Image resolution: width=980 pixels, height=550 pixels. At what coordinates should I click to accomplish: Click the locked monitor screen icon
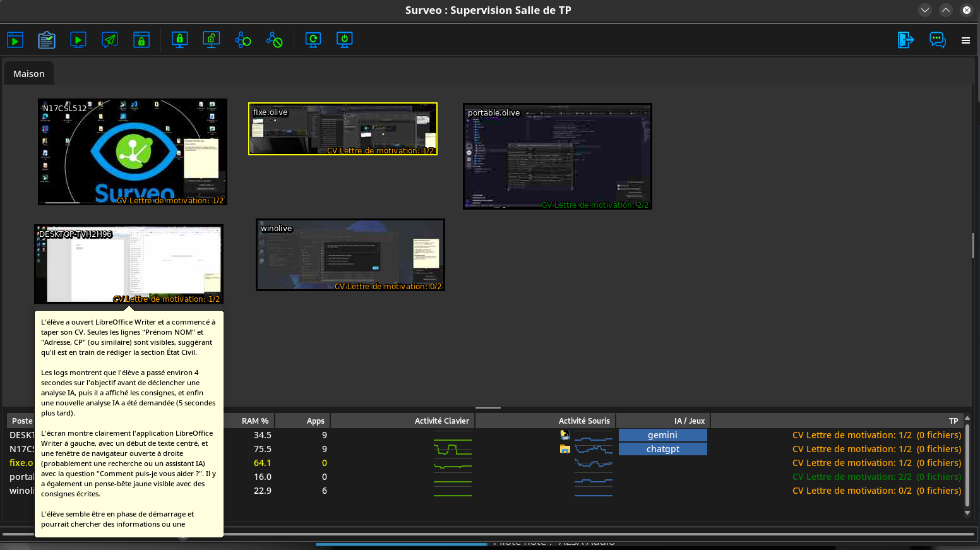click(180, 40)
